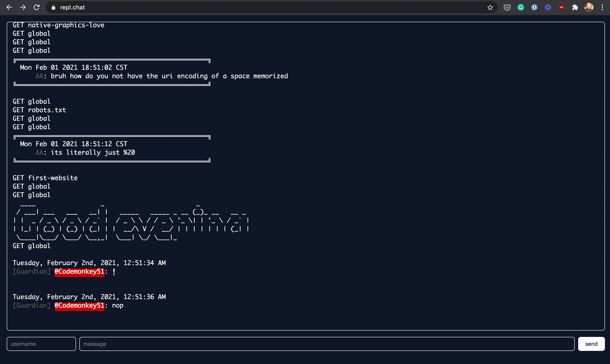The width and height of the screenshot is (610, 364).
Task: Click the browser forward arrow
Action: tap(23, 7)
